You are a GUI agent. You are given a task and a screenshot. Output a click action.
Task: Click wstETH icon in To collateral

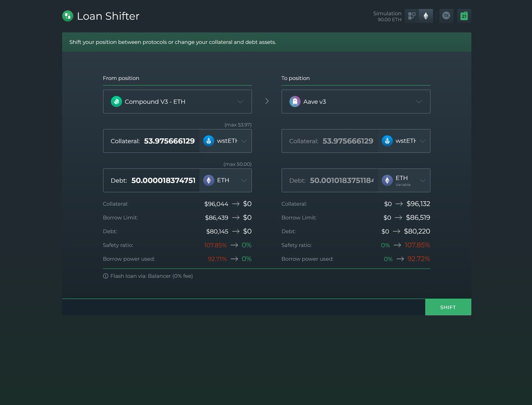[x=387, y=141]
